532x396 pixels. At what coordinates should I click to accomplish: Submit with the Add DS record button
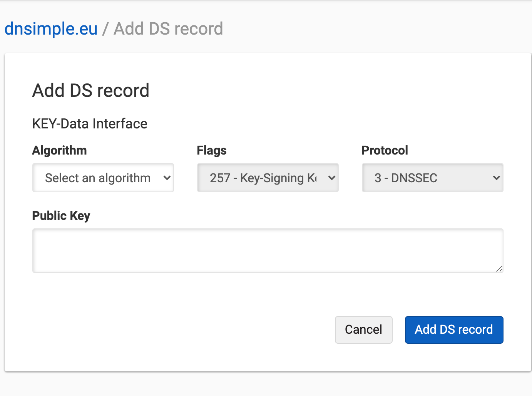click(454, 329)
